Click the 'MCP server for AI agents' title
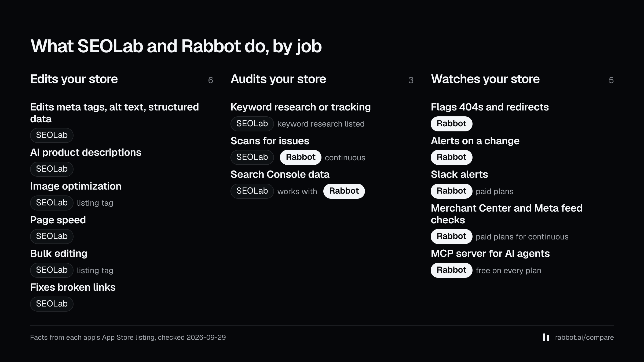This screenshot has width=644, height=362. click(490, 253)
